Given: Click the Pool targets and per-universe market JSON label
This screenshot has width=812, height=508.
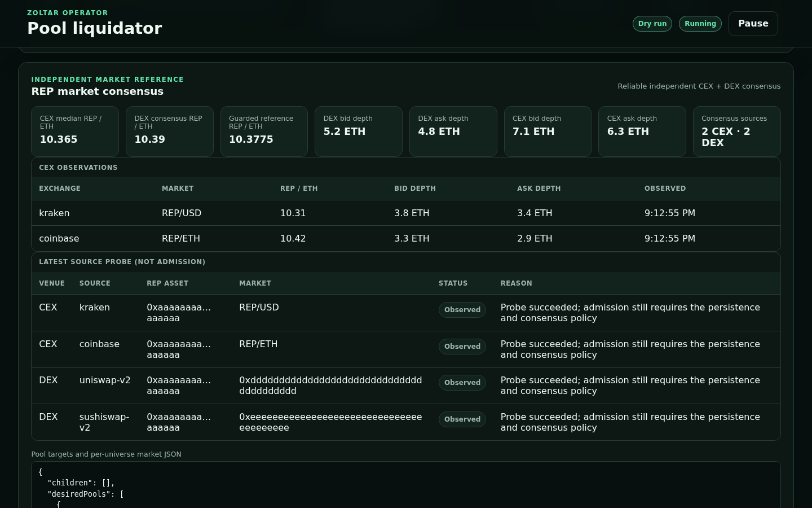Looking at the screenshot, I should pyautogui.click(x=107, y=454).
